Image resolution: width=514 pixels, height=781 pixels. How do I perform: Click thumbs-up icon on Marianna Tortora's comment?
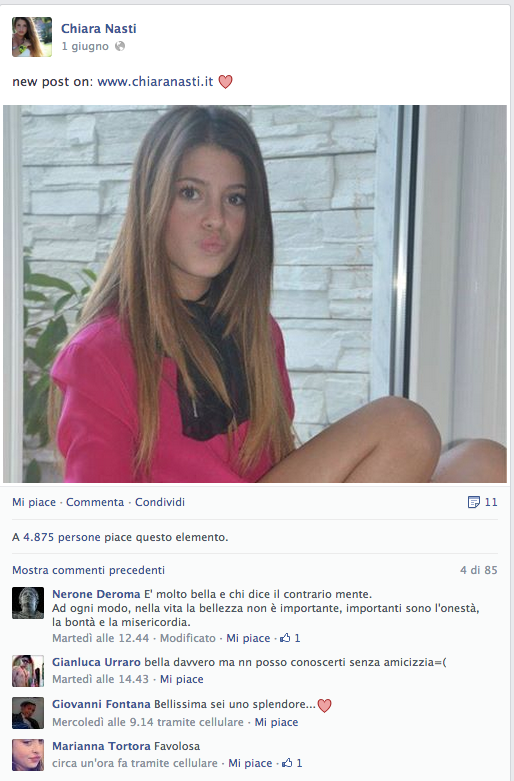287,763
